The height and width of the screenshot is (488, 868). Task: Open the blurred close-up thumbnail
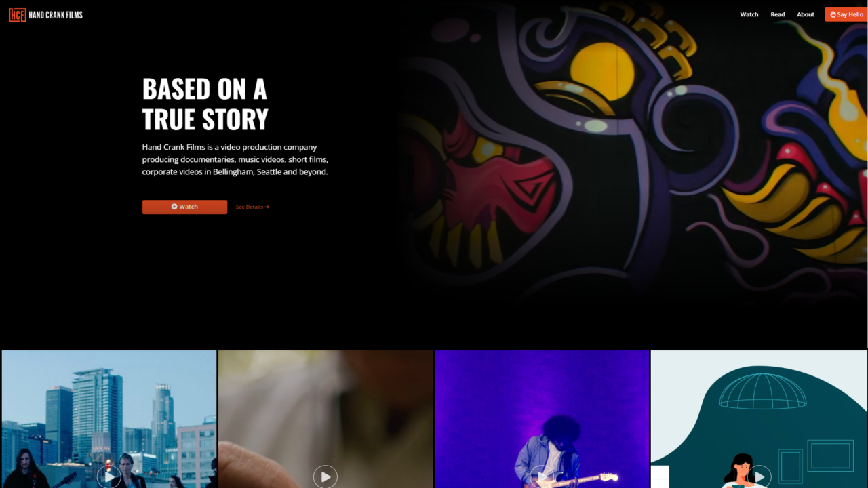(325, 419)
